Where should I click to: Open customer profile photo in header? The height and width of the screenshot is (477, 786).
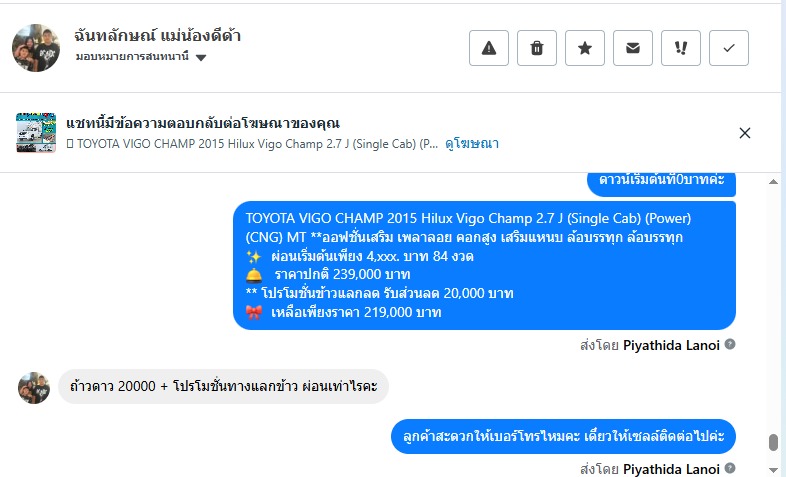36,48
